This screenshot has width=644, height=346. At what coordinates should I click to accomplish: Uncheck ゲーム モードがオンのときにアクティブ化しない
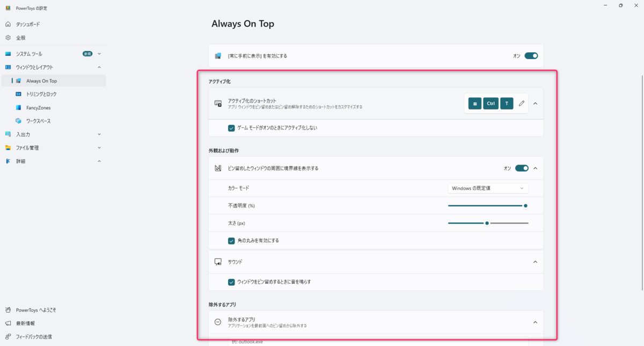click(x=231, y=128)
